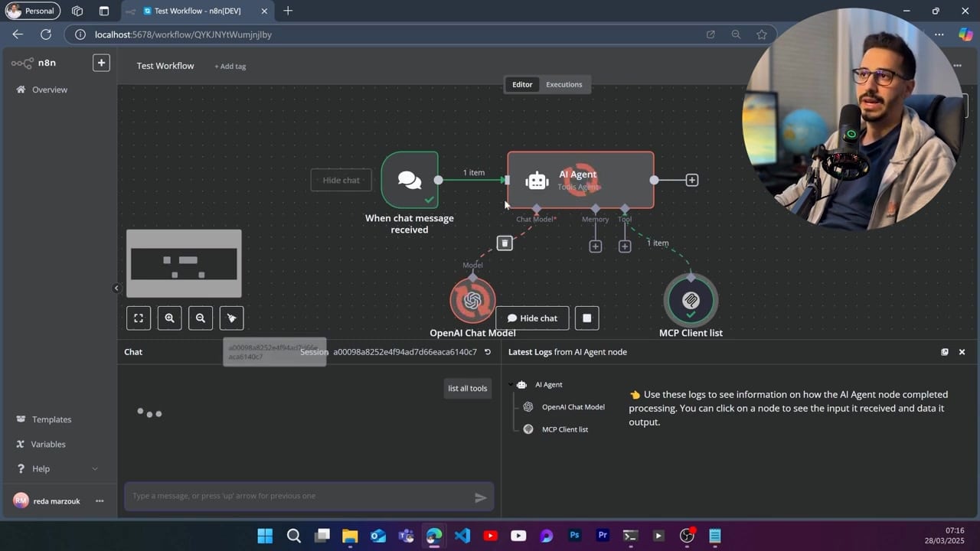
Task: Close the logs panel
Action: point(962,352)
